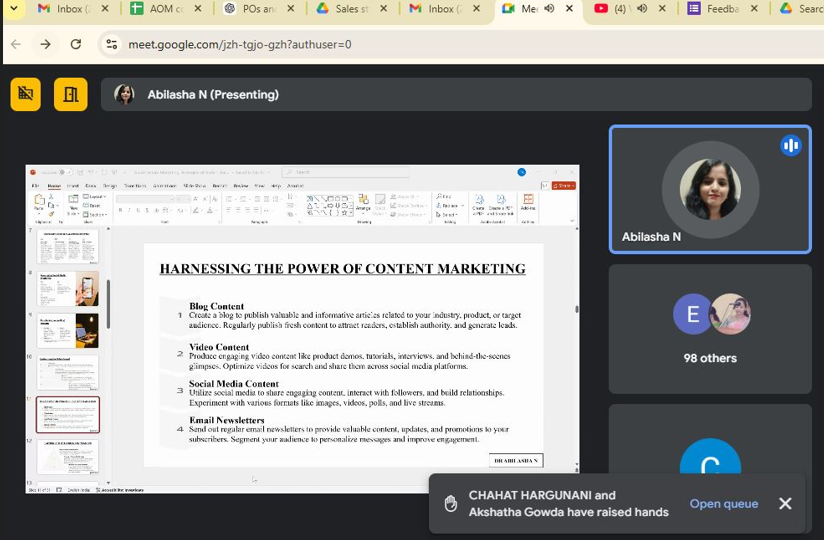Screen dimensions: 824x540
Task: Open the 98 others participants tile
Action: (x=710, y=329)
